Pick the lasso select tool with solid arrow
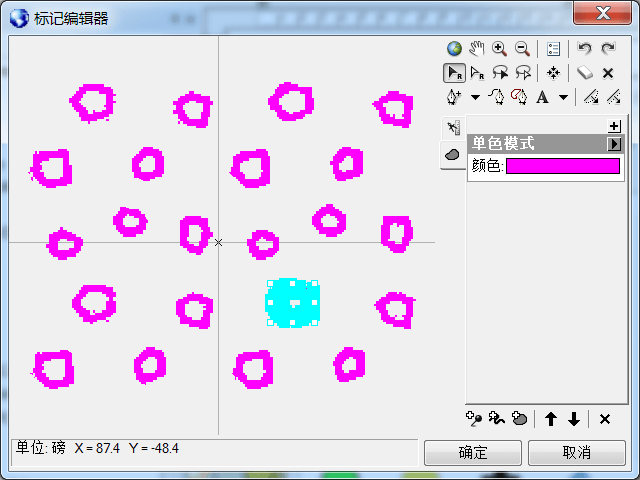The height and width of the screenshot is (480, 640). coord(500,73)
